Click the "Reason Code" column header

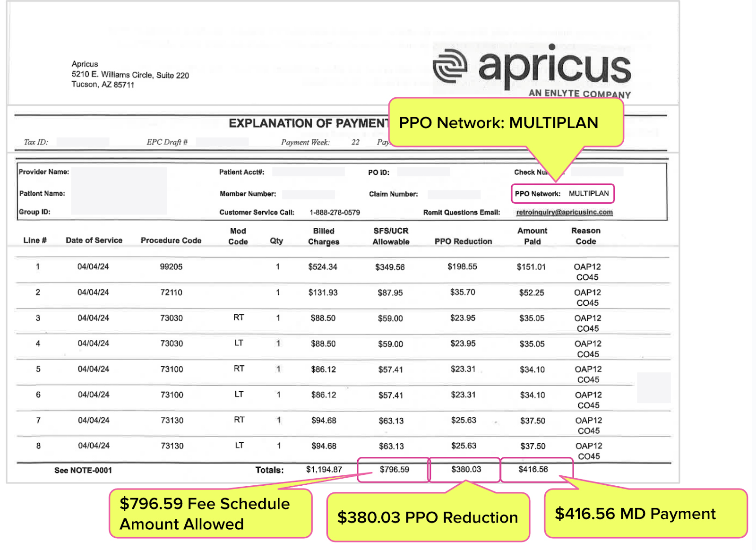[x=586, y=236]
